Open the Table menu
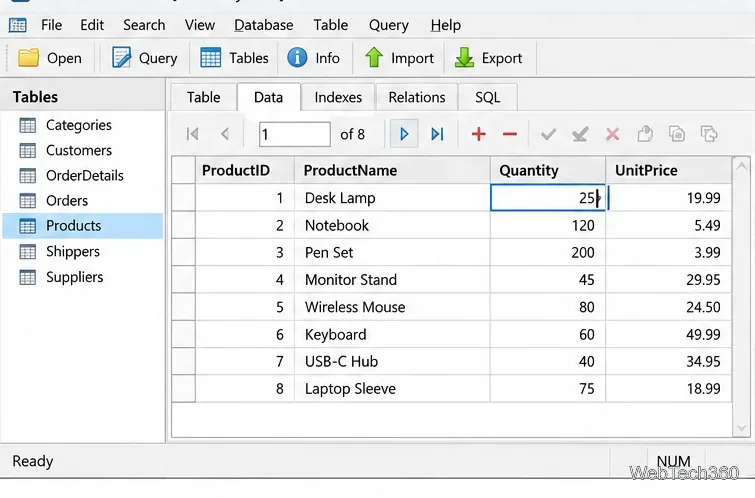This screenshot has width=755, height=498. 330,25
